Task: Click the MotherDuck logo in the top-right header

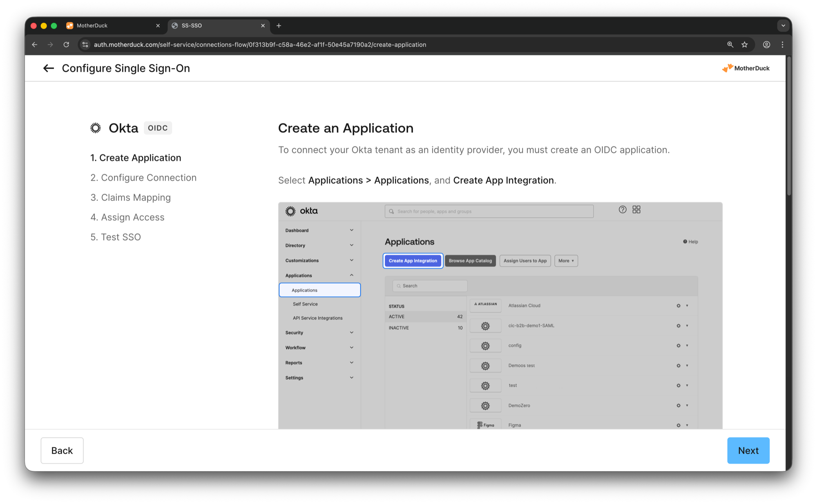Action: [746, 68]
